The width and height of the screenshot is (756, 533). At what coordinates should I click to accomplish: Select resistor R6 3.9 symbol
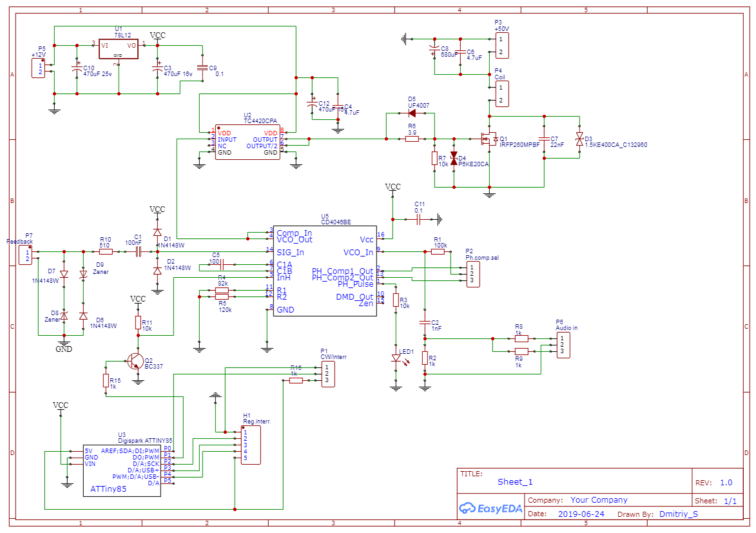coord(412,139)
